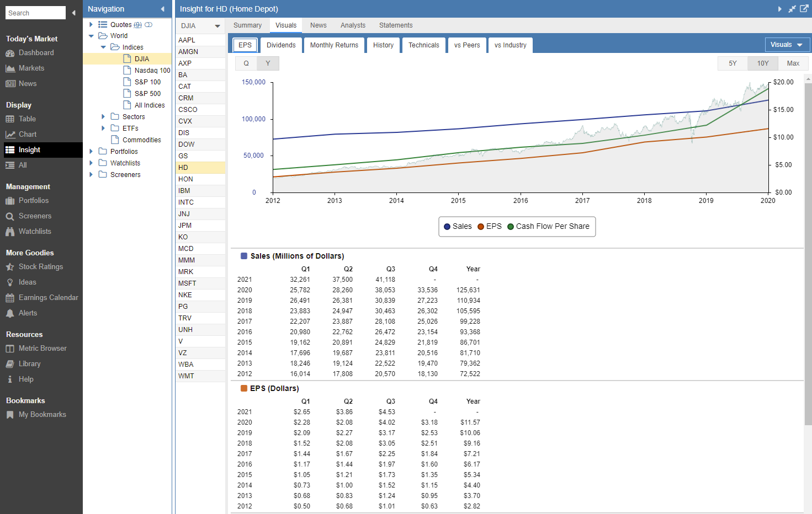812x514 pixels.
Task: Toggle Cash Flow Per Share series
Action: coord(548,227)
